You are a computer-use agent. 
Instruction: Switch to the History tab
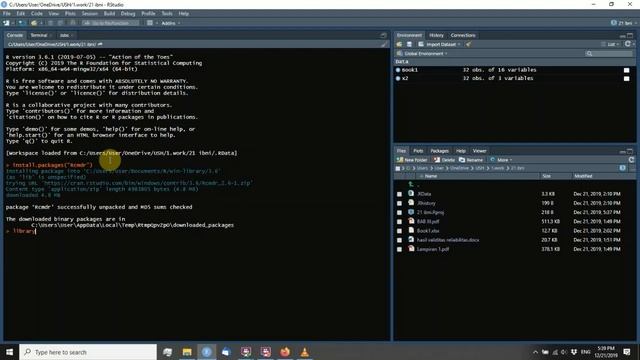pyautogui.click(x=436, y=36)
